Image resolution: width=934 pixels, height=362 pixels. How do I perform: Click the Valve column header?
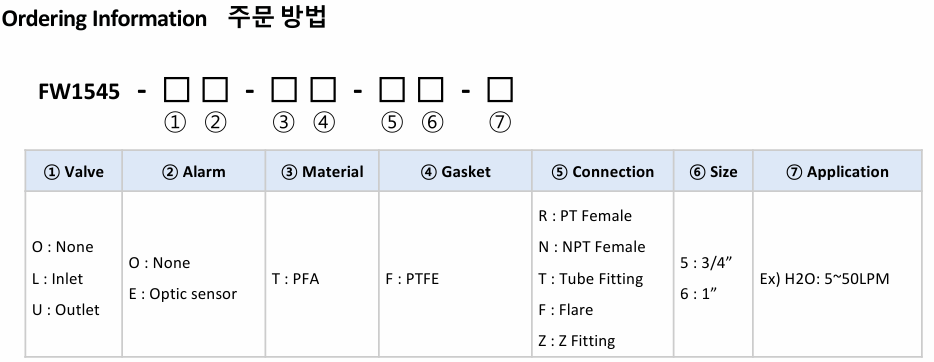point(74,171)
